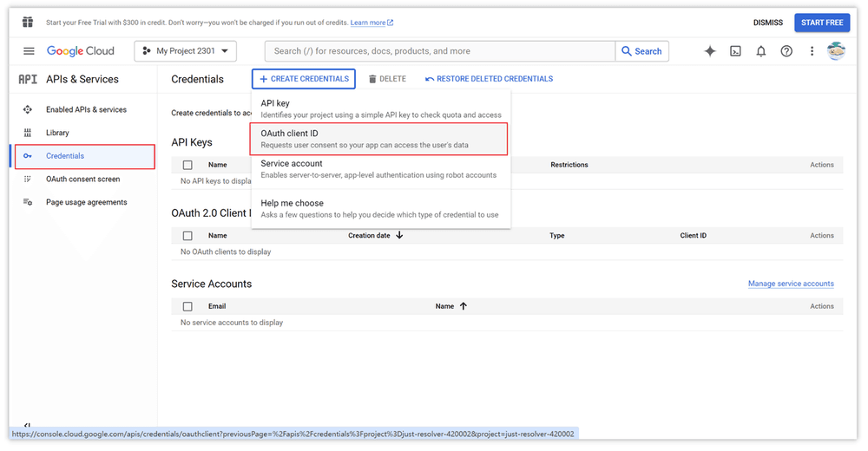Image resolution: width=868 pixels, height=451 pixels.
Task: Open Learn more link
Action: 367,23
